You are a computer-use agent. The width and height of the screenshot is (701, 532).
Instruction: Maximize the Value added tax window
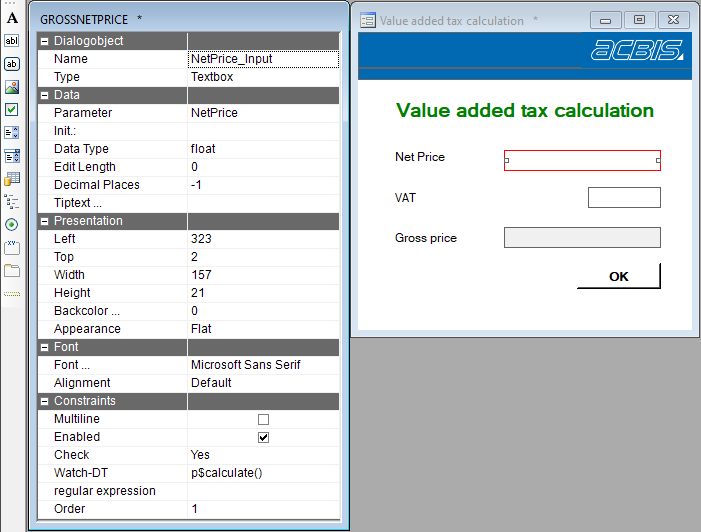(x=639, y=20)
